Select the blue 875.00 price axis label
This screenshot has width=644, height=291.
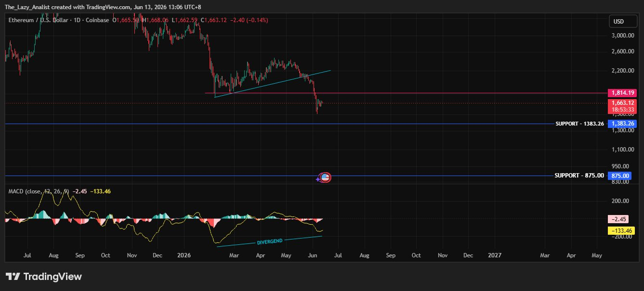click(620, 176)
